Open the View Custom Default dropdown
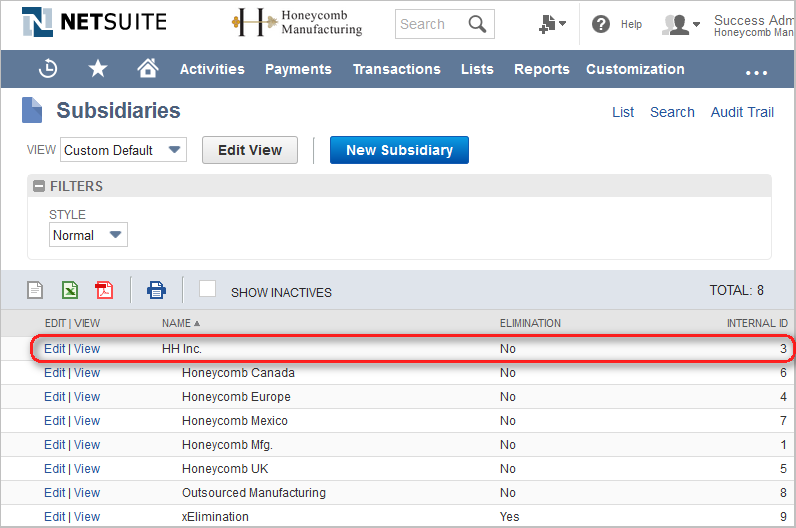 pyautogui.click(x=123, y=150)
